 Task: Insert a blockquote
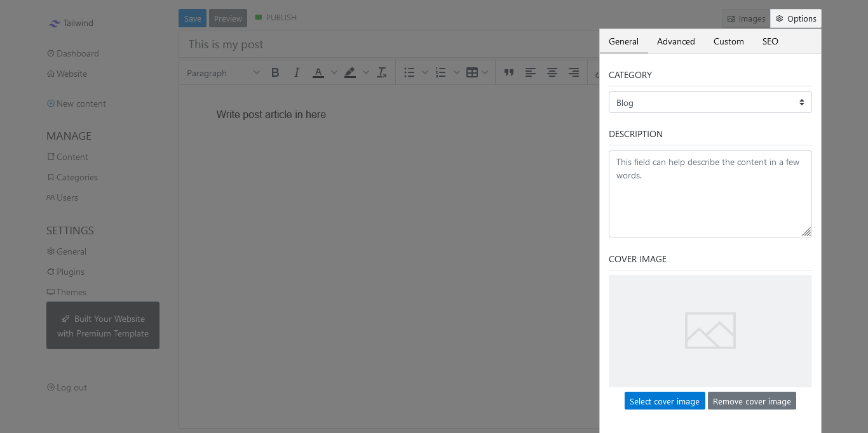click(x=509, y=72)
